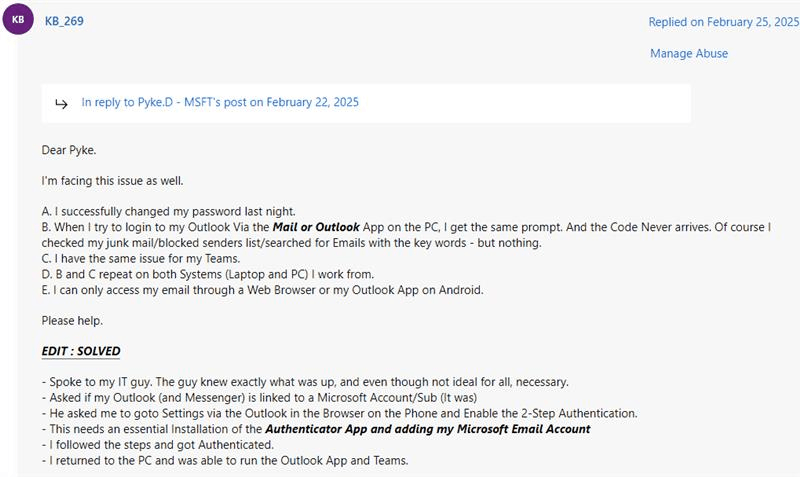Image resolution: width=800 pixels, height=477 pixels.
Task: Click empty area of the white reply reference box
Action: [x=524, y=103]
